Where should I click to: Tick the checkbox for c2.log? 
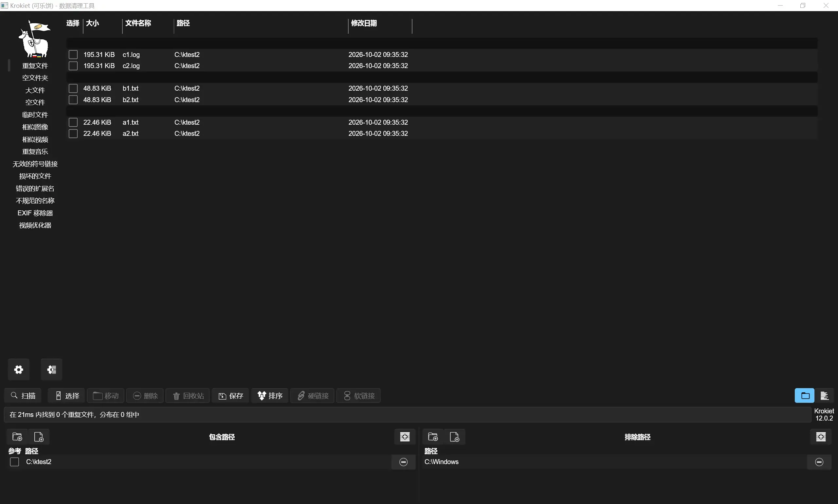tap(73, 66)
